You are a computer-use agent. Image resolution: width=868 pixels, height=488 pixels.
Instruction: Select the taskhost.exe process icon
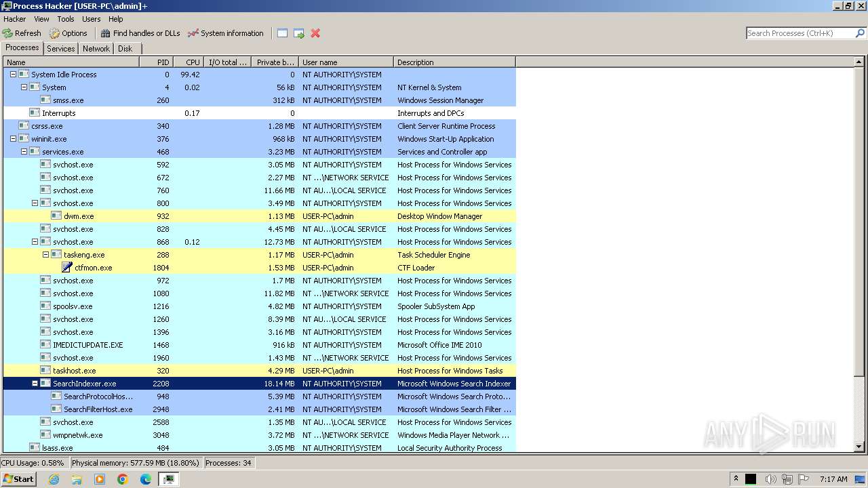click(45, 371)
